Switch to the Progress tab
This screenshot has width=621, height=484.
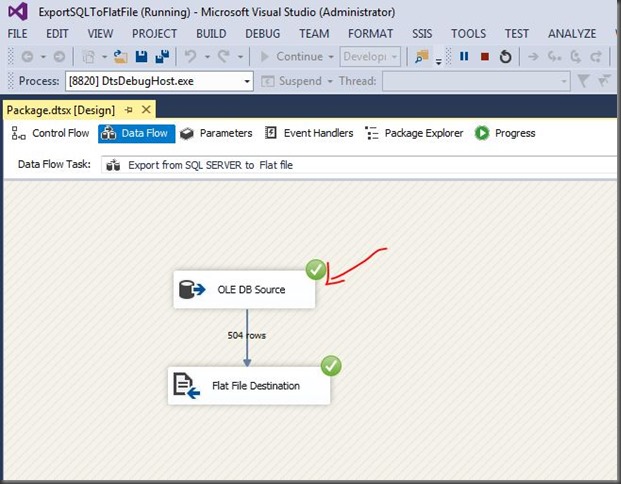(505, 133)
